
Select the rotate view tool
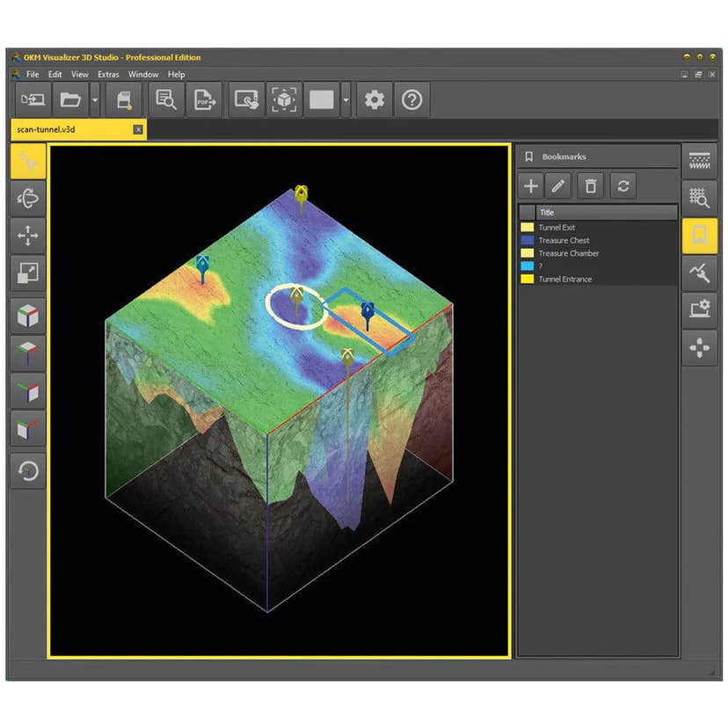tap(26, 198)
